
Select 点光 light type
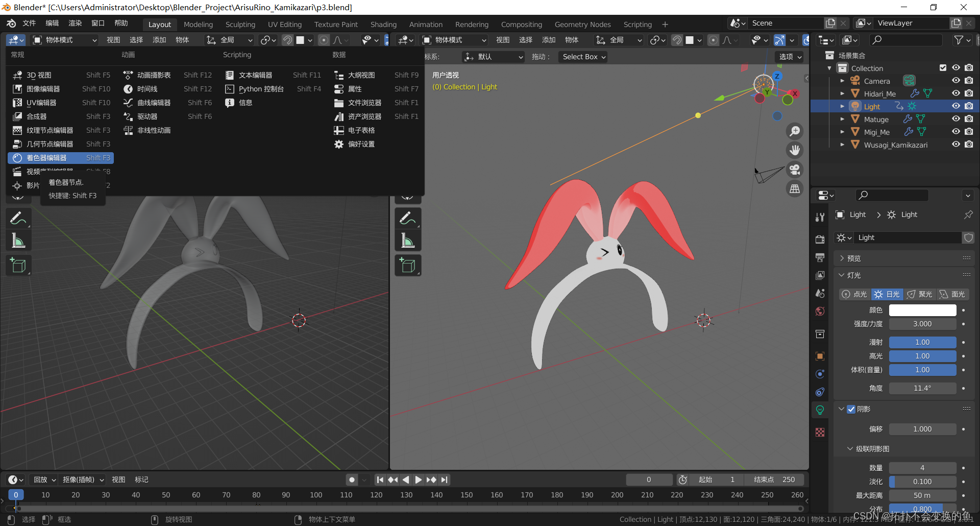click(855, 294)
